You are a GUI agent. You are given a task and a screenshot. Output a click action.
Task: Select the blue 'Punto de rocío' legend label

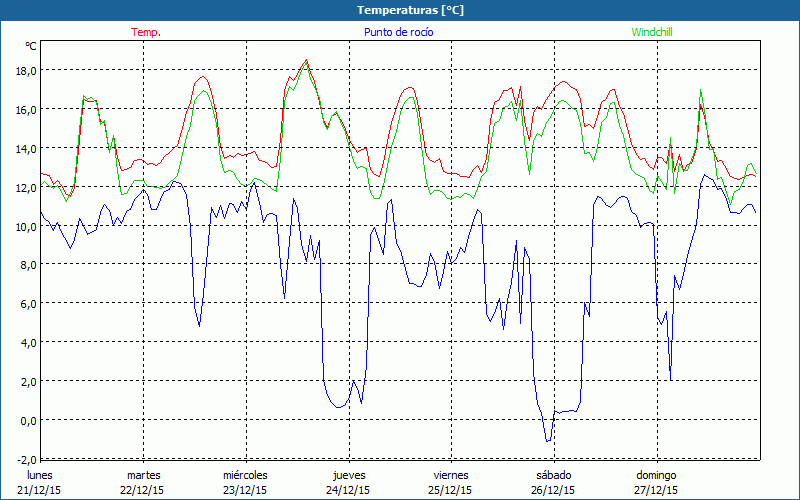pyautogui.click(x=398, y=32)
